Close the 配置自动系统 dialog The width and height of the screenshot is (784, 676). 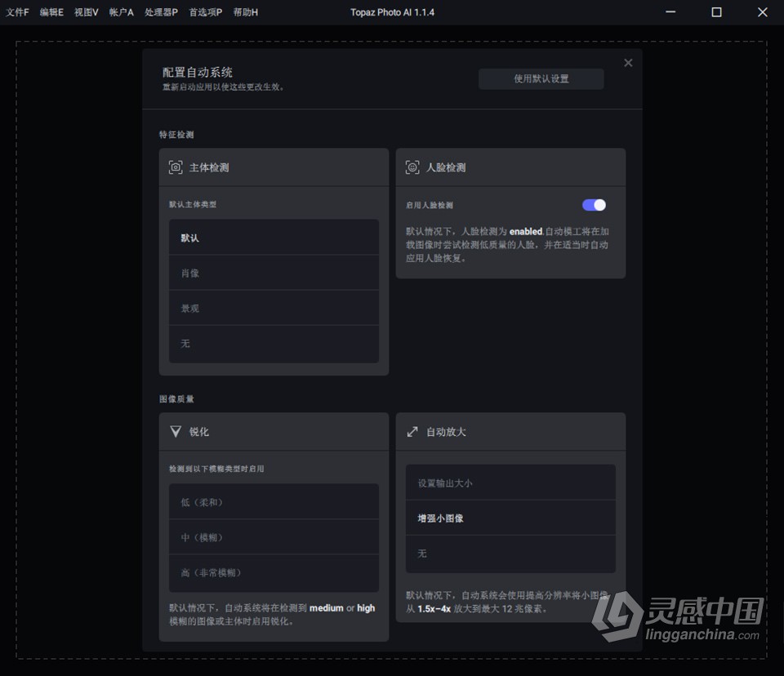pyautogui.click(x=628, y=63)
